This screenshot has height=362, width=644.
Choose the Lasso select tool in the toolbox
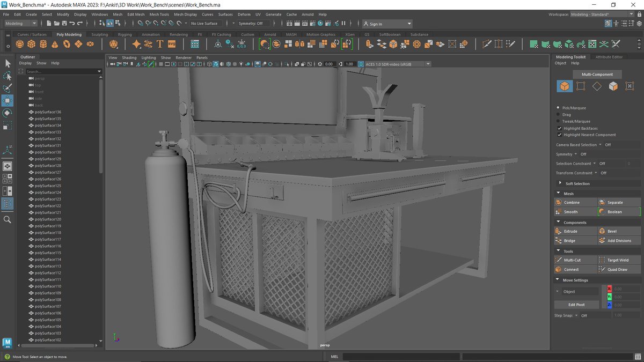pos(8,76)
